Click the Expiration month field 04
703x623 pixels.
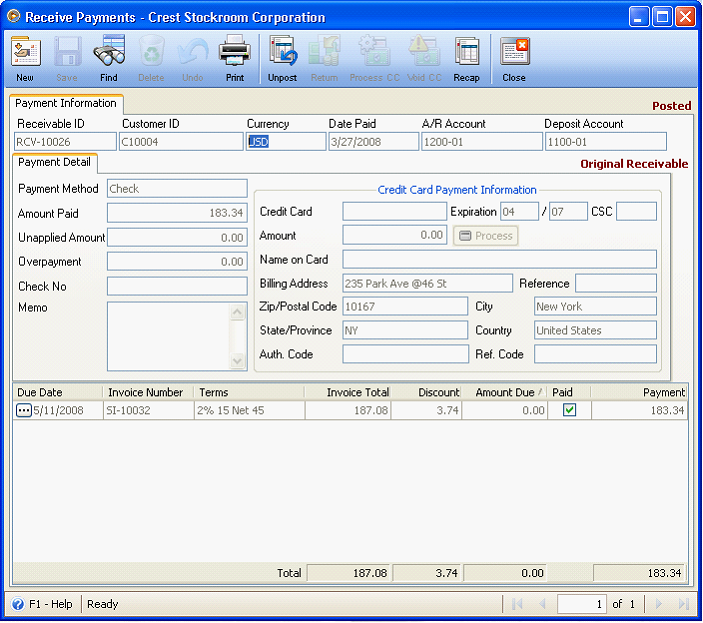coord(519,211)
